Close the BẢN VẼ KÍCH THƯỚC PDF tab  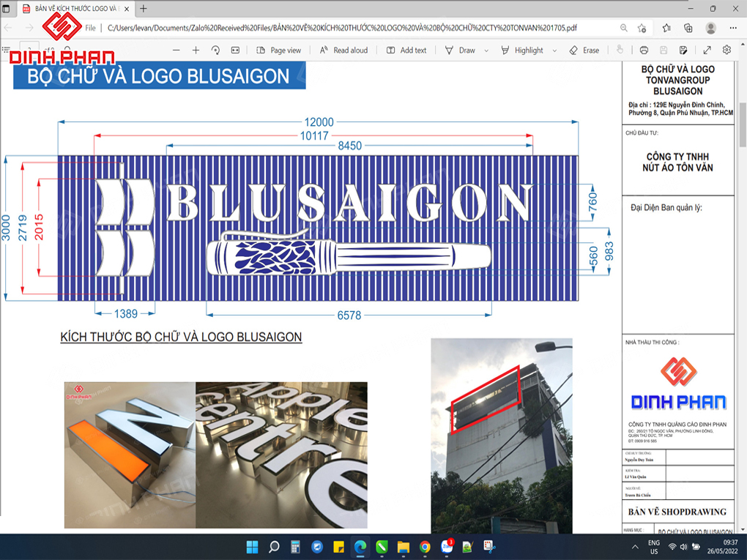[127, 9]
